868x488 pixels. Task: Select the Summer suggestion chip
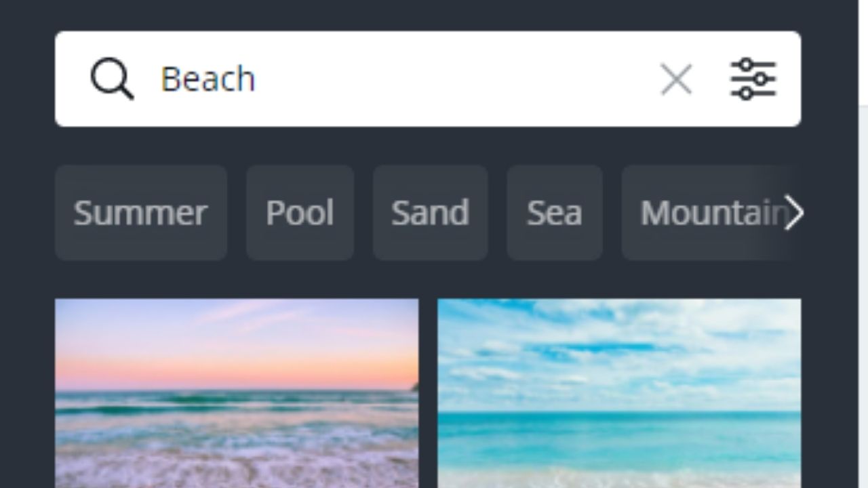tap(140, 213)
